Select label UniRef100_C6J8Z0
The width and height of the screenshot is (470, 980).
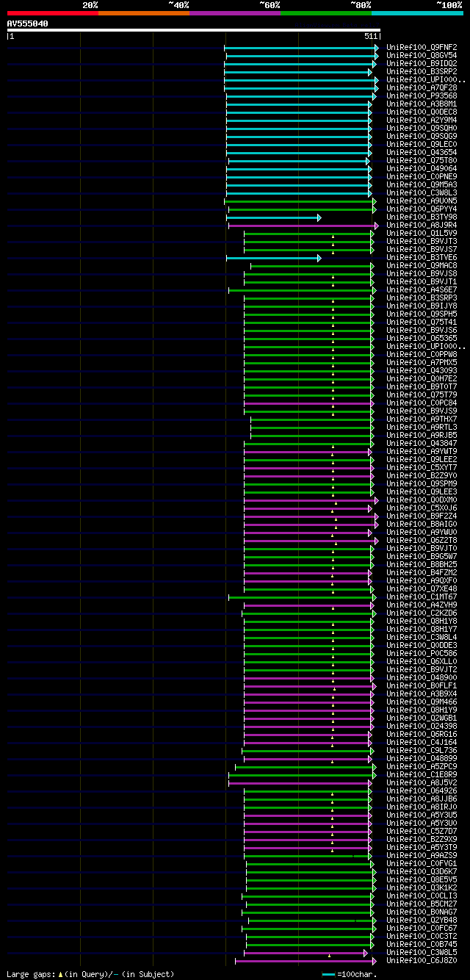coord(422,960)
